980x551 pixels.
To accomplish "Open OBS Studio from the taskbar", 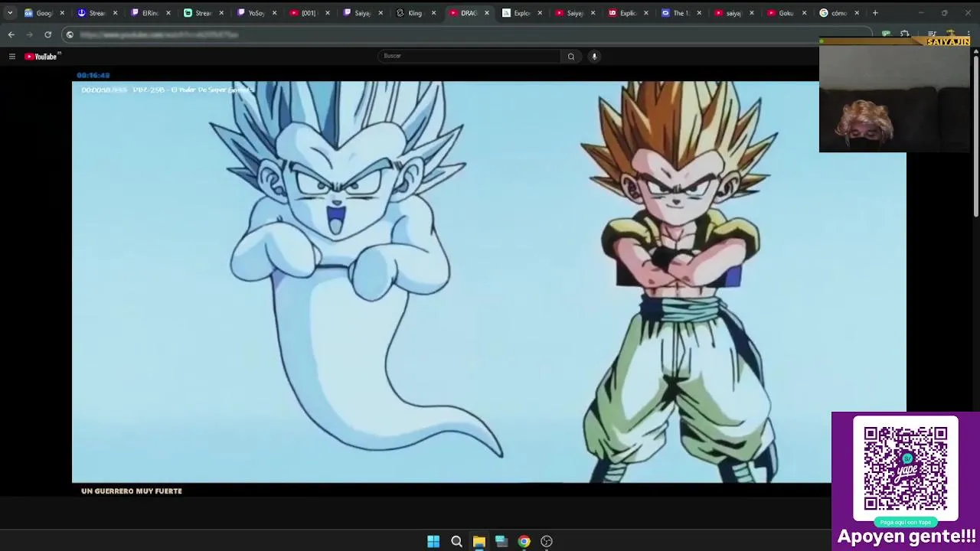I will point(547,541).
